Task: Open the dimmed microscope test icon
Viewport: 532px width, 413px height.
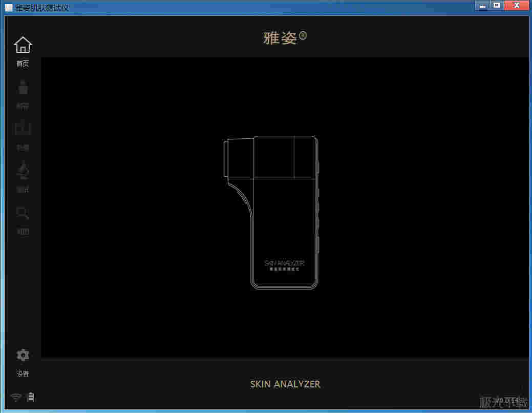Action: pos(23,170)
